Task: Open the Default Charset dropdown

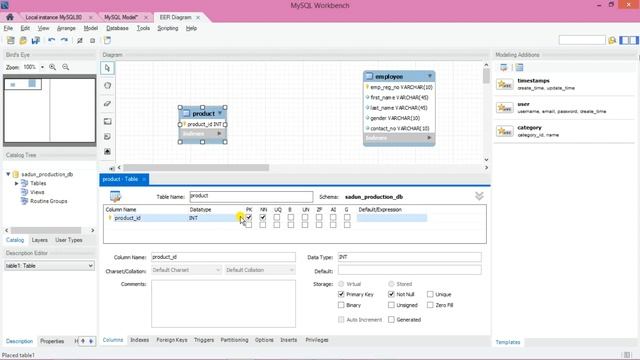Action: 186,270
